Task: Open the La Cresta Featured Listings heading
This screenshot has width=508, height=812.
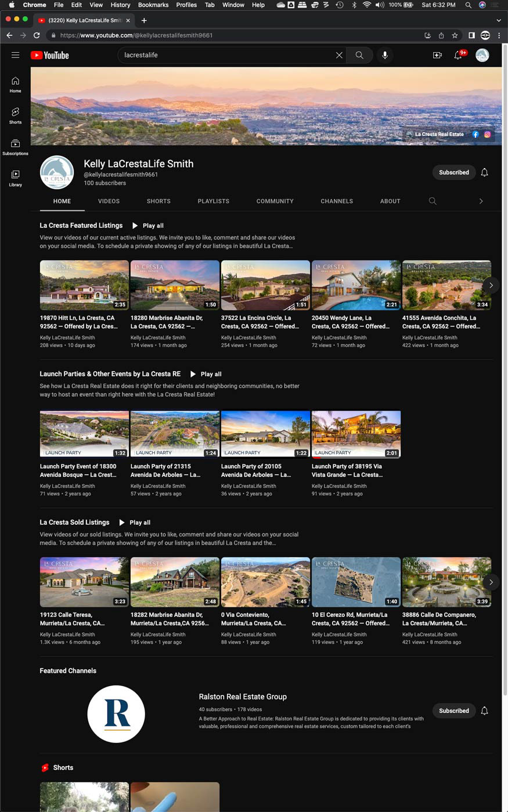Action: click(x=81, y=226)
